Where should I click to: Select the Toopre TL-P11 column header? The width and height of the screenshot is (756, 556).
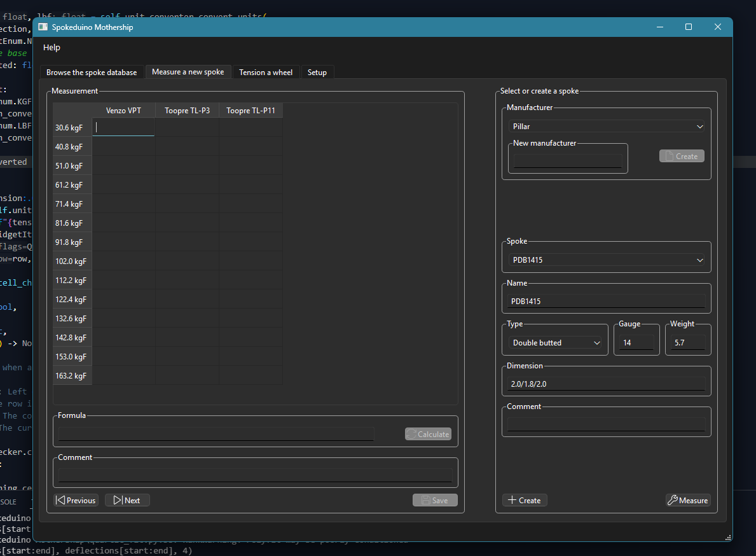point(251,111)
